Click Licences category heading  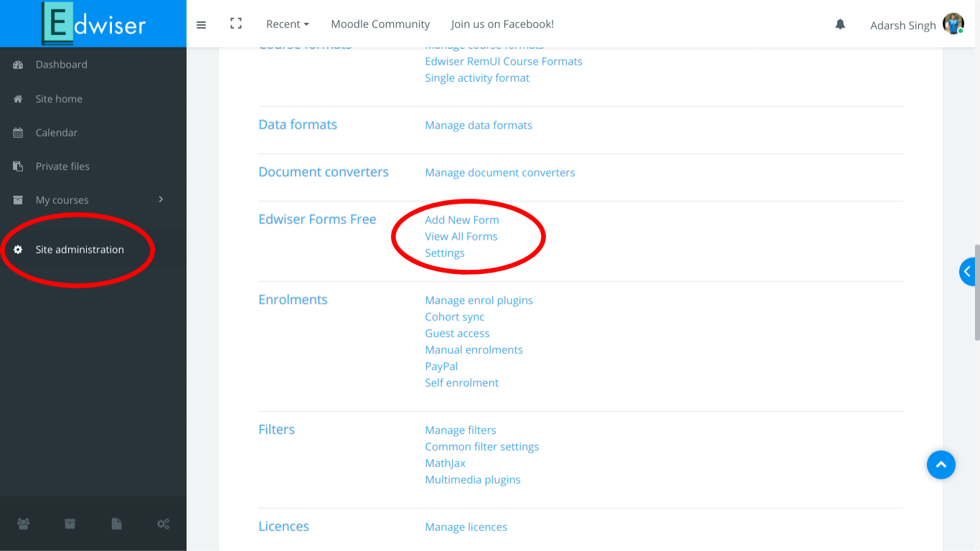coord(283,527)
